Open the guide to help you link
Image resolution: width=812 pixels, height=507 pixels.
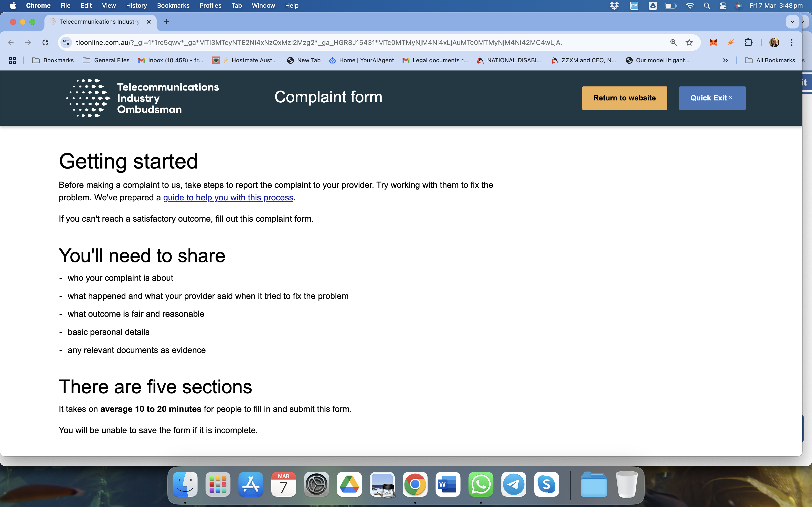point(228,197)
